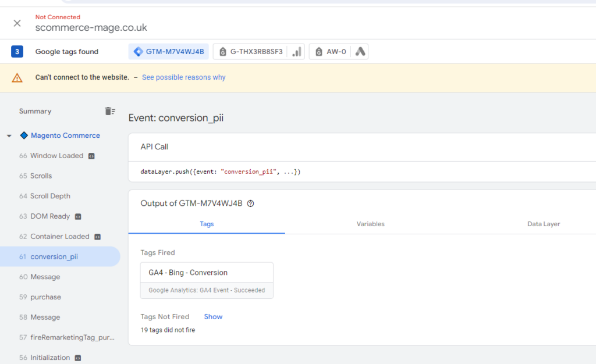Collapse the Magento Commerce event tree
This screenshot has height=364, width=596.
click(9, 136)
